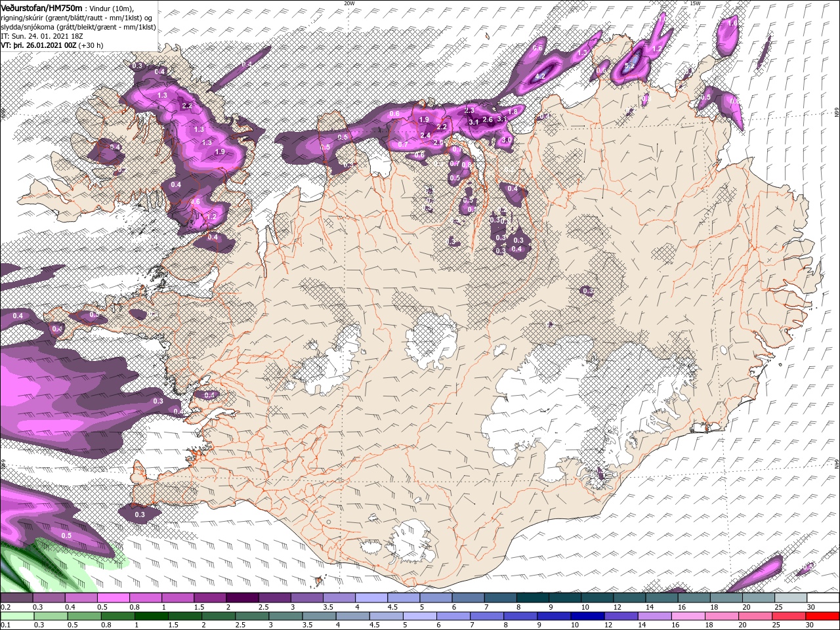The image size is (840, 630).
Task: Click the 2.3 precipitation value
Action: (469, 110)
